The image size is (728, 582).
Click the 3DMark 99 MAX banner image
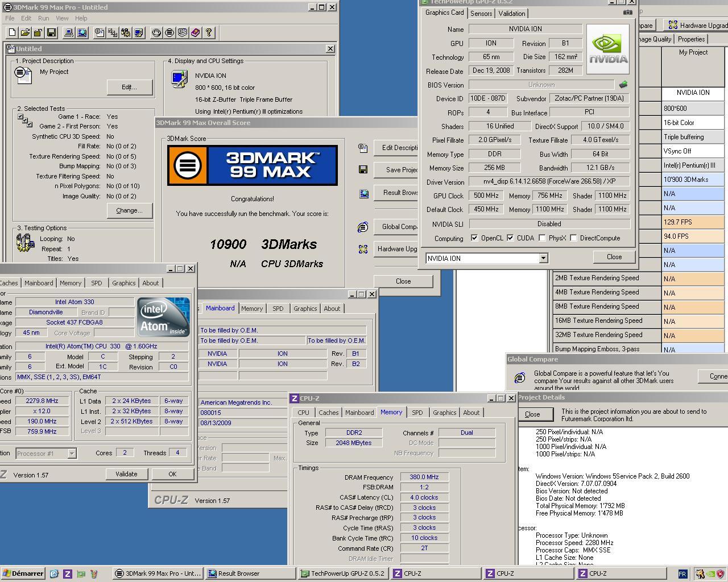click(x=253, y=165)
